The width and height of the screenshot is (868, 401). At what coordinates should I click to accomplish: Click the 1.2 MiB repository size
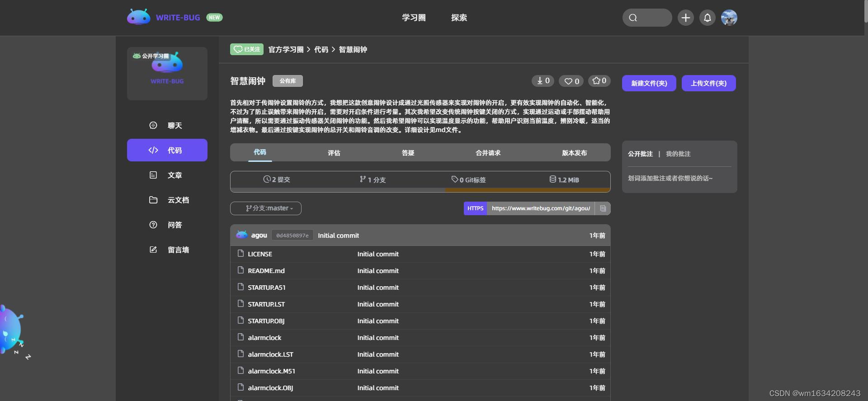point(564,179)
